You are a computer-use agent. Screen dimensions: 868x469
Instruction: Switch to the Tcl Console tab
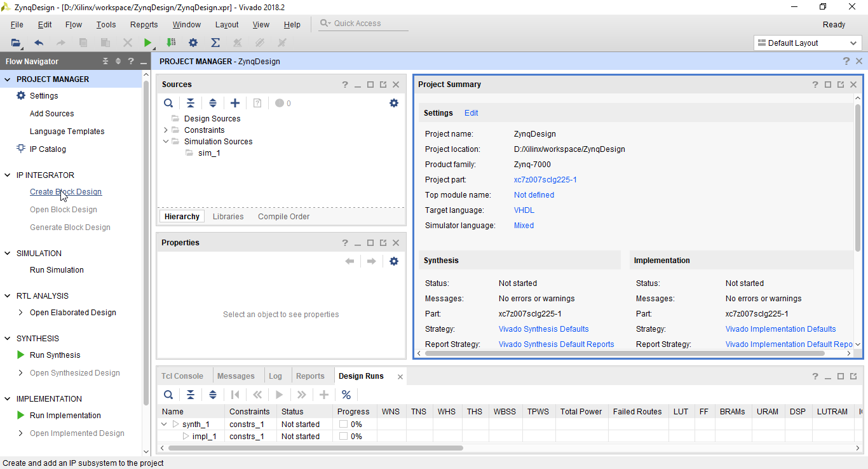182,376
